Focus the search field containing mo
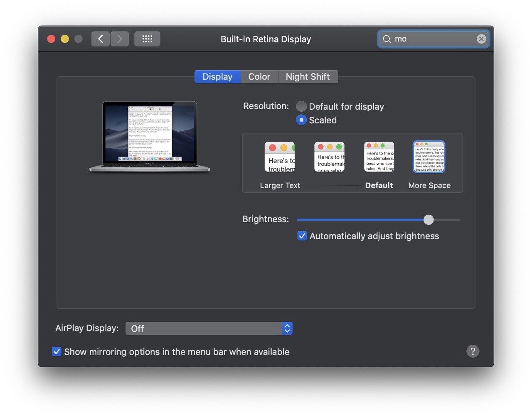Image resolution: width=532 pixels, height=417 pixels. (433, 39)
